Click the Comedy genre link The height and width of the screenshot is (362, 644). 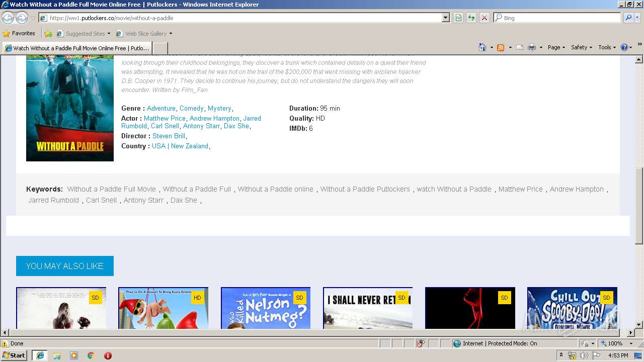(192, 108)
